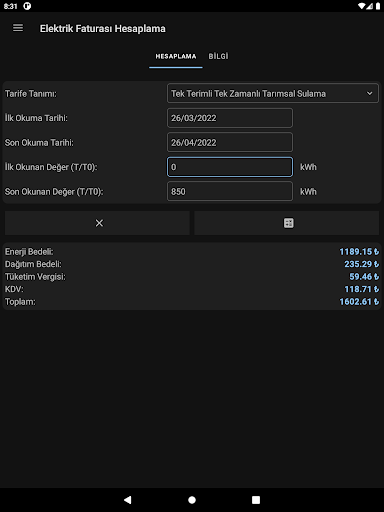This screenshot has height=512, width=384.
Task: Click the Elektrik Faturası Hesaplama title
Action: click(x=103, y=28)
